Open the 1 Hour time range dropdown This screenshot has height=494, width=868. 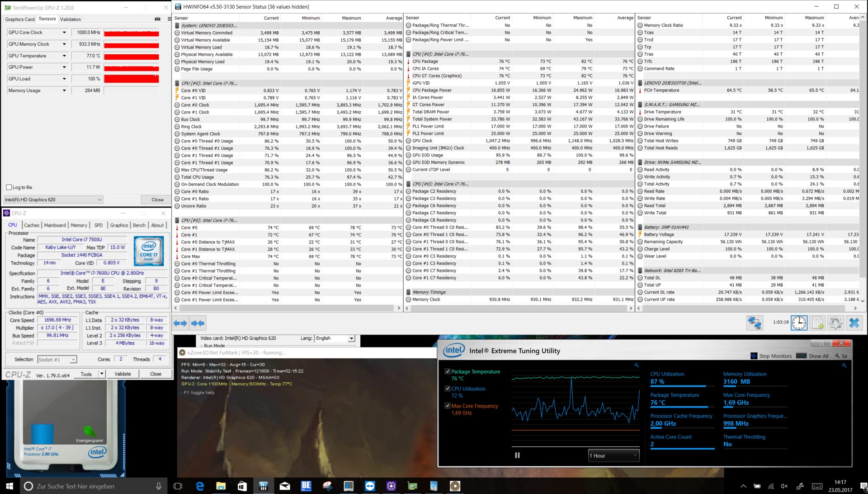pyautogui.click(x=613, y=456)
